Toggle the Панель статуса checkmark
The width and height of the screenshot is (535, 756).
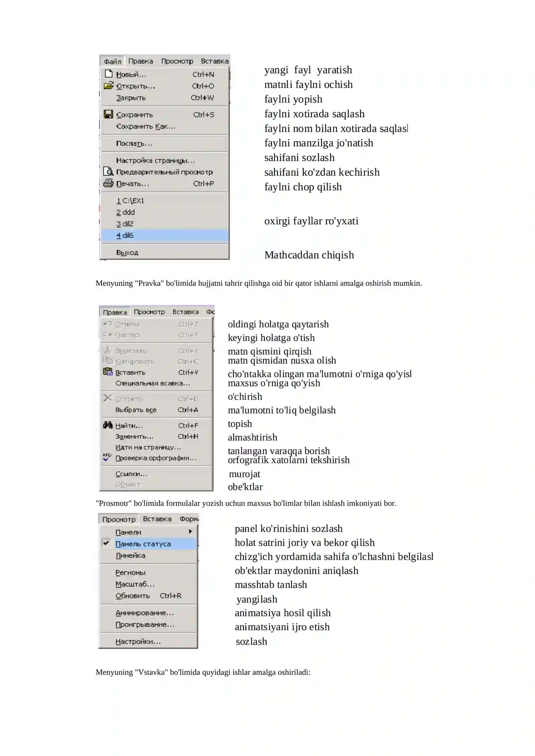click(x=106, y=543)
